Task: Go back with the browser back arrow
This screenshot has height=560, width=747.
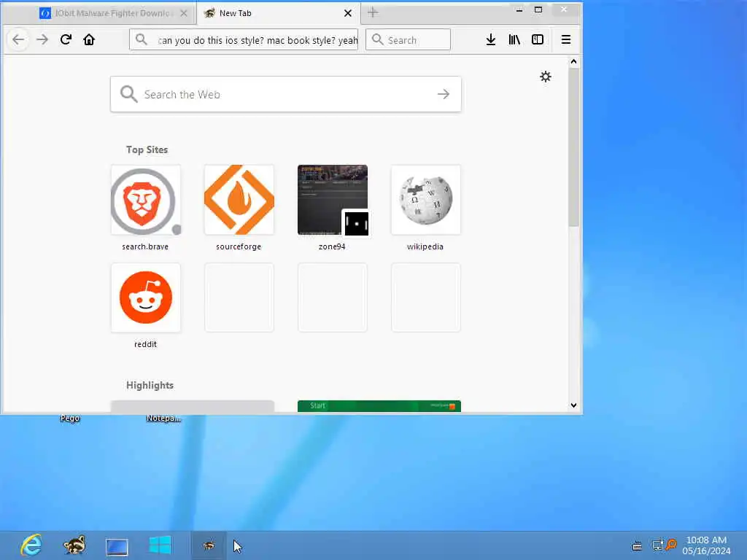Action: click(x=18, y=39)
